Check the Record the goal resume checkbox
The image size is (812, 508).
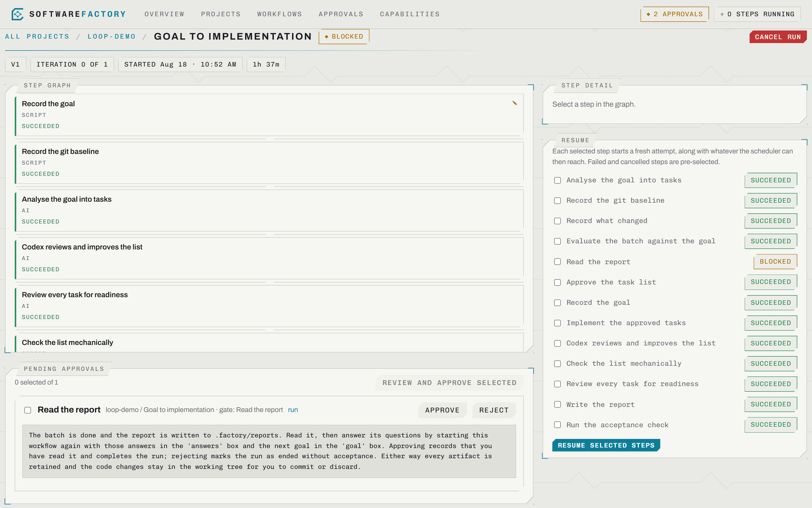point(557,303)
